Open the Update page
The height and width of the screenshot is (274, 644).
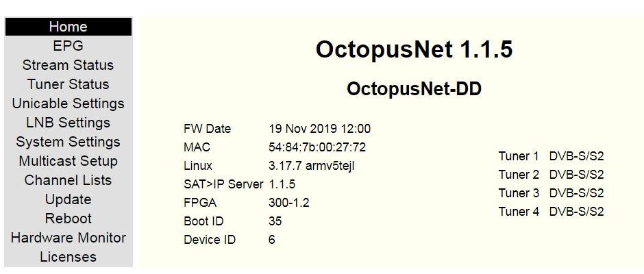click(x=68, y=199)
